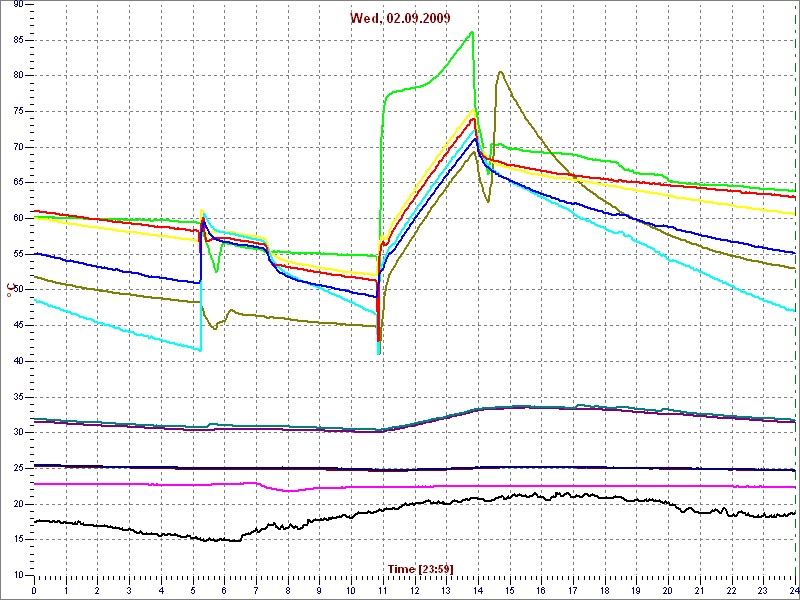This screenshot has width=800, height=600.
Task: Click the y-axis value 70
Action: click(x=19, y=147)
